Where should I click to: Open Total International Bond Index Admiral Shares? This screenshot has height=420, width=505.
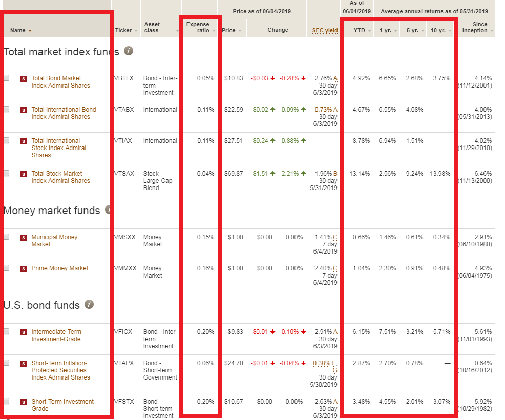coord(64,113)
